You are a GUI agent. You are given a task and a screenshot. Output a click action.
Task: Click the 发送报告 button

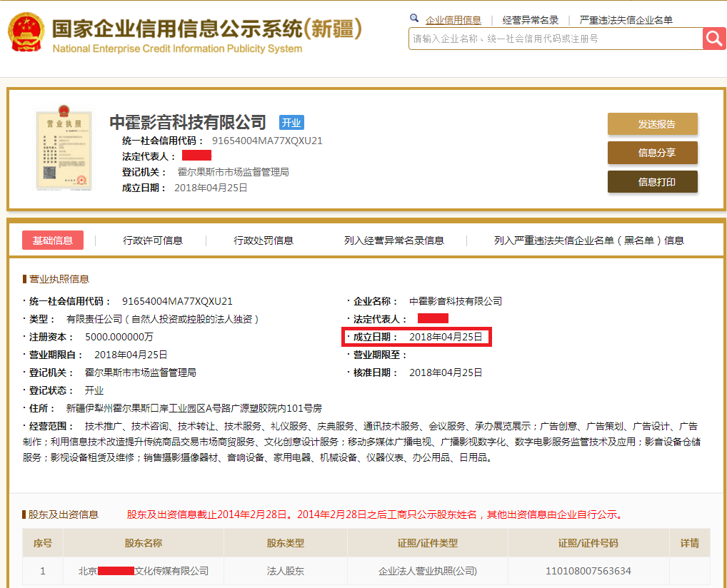[x=652, y=123]
